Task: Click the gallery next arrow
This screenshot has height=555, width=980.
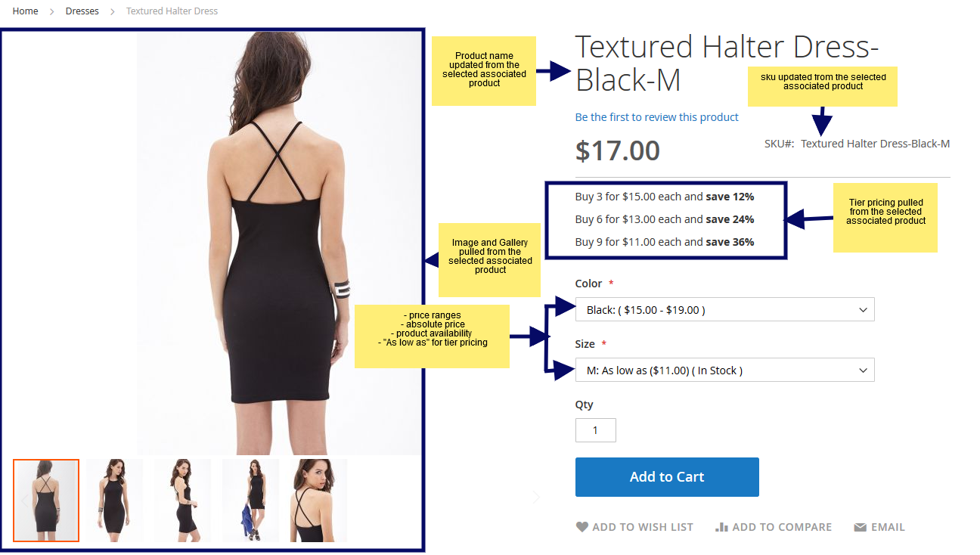Action: pyautogui.click(x=536, y=497)
